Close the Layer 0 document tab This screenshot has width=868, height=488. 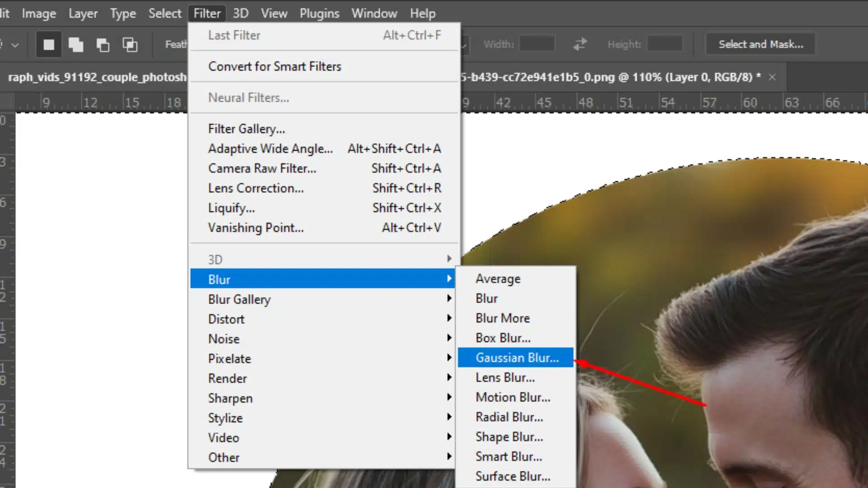click(772, 77)
